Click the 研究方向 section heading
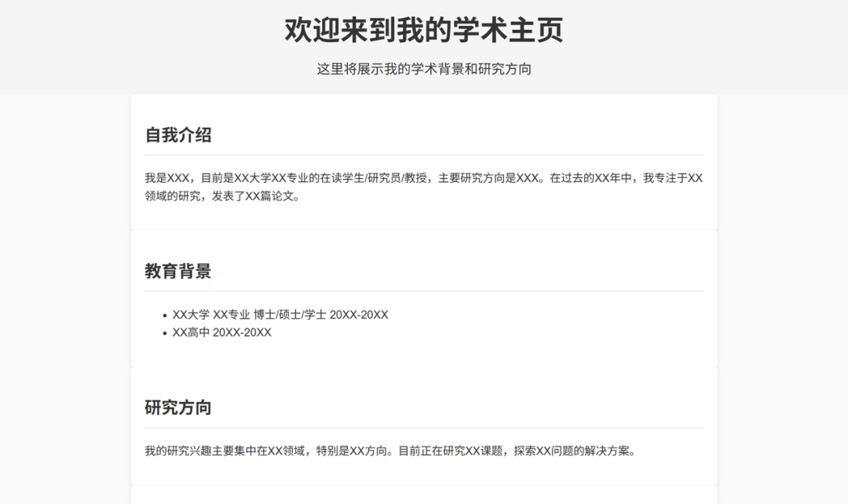 point(178,407)
